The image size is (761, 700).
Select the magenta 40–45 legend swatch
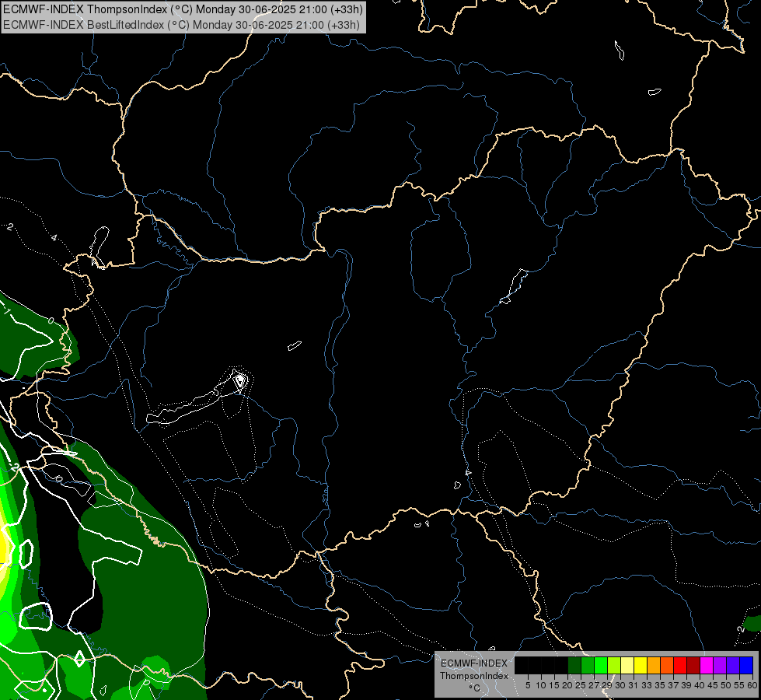pyautogui.click(x=707, y=665)
